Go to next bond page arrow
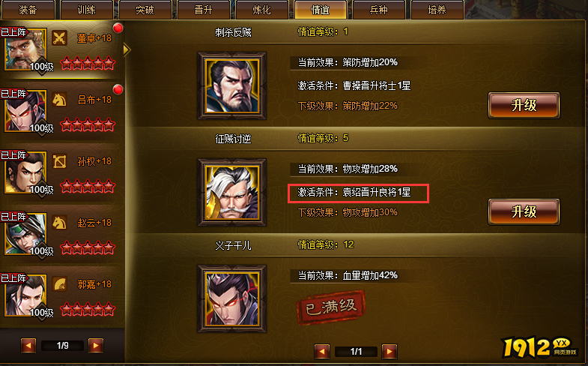This screenshot has width=588, height=366. 390,351
